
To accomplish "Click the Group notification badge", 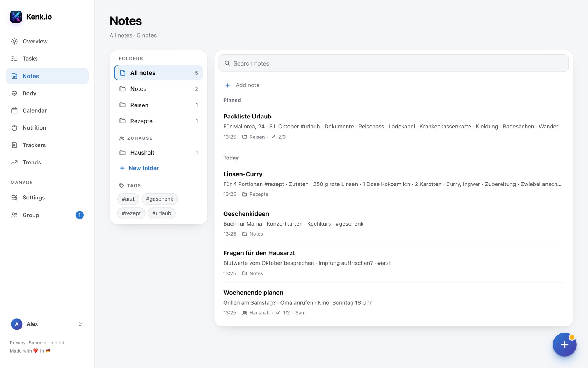I will [79, 215].
